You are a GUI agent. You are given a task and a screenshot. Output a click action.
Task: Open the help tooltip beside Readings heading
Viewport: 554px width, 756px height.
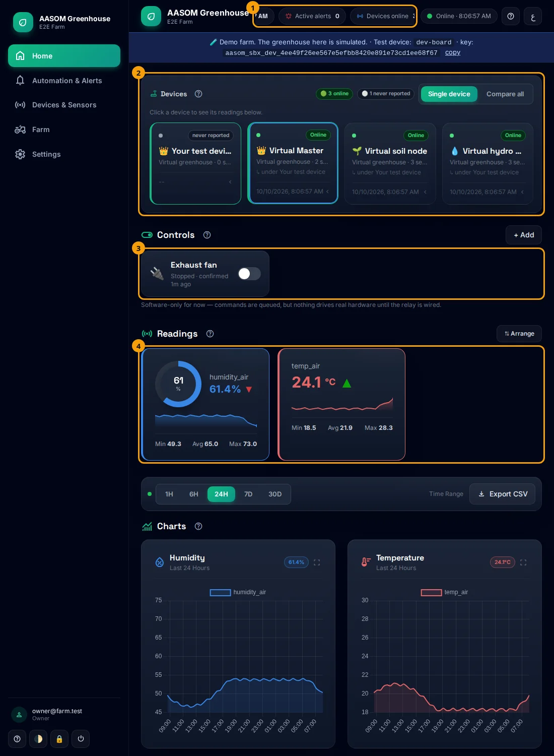coord(210,334)
